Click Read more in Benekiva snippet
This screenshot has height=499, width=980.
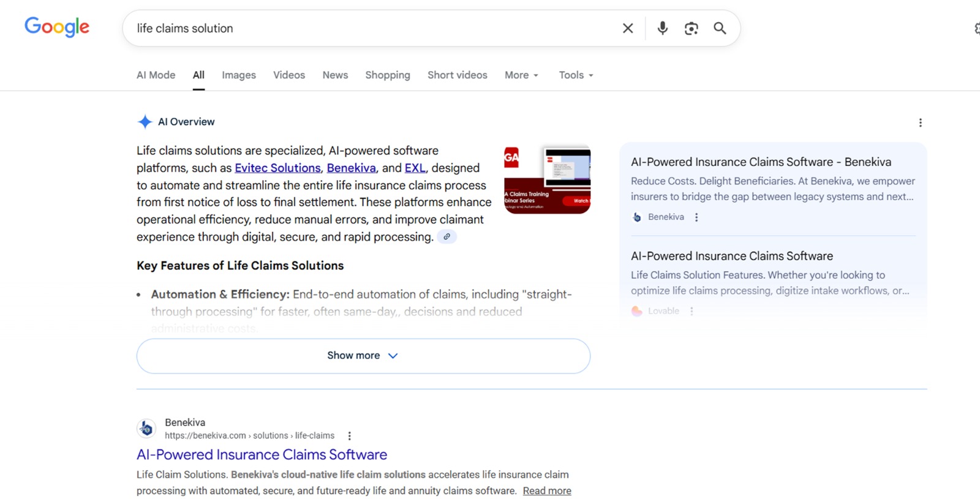click(x=547, y=490)
